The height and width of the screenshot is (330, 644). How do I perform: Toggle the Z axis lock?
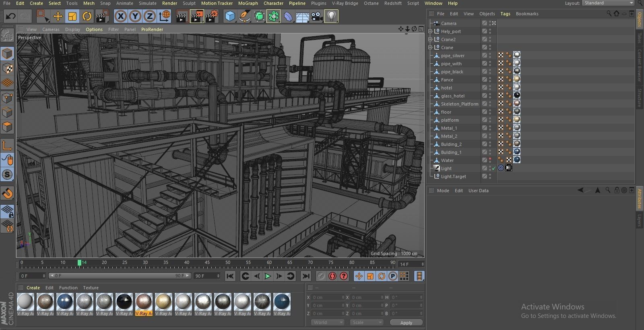150,17
